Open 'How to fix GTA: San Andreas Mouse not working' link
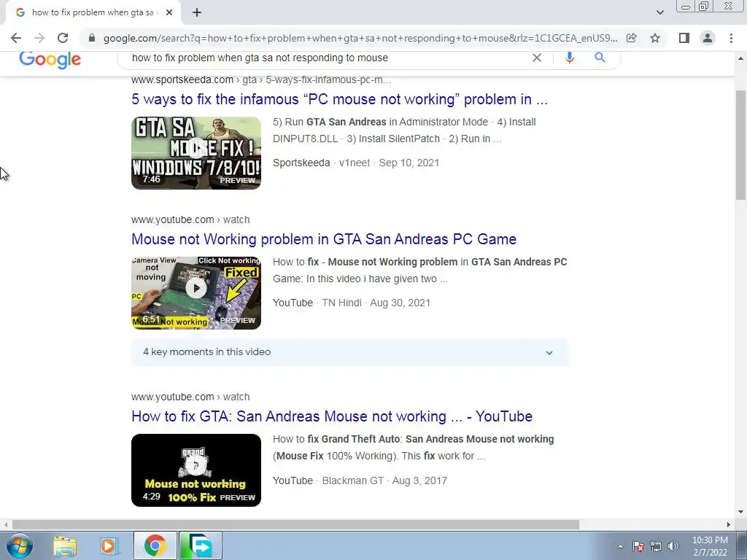This screenshot has height=560, width=747. [332, 416]
